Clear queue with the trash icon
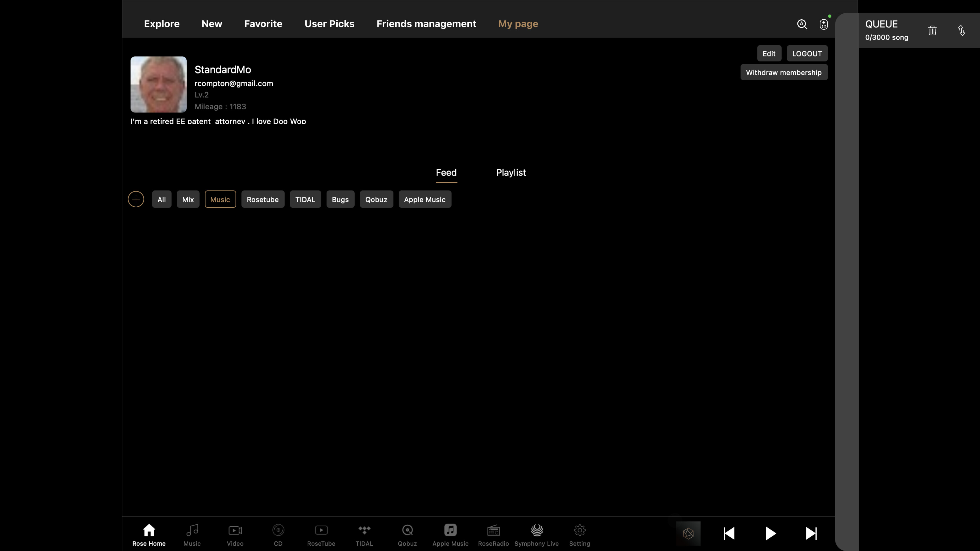The image size is (980, 551). click(x=932, y=30)
